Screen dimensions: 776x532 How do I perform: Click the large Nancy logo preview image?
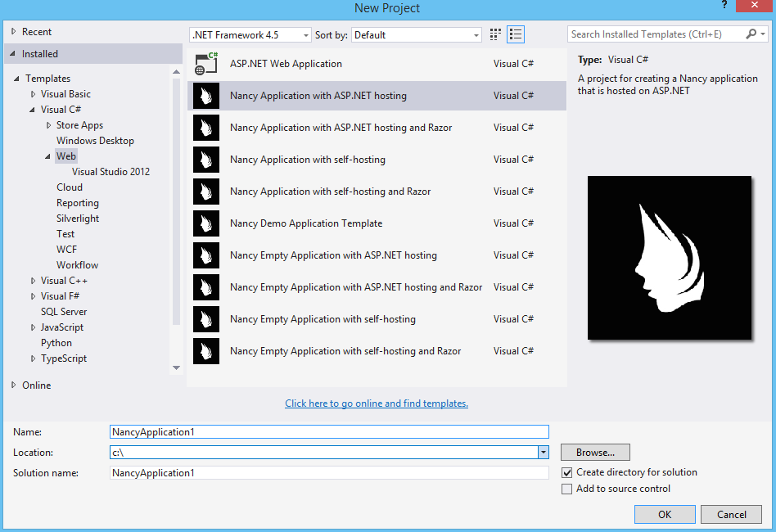tap(669, 258)
